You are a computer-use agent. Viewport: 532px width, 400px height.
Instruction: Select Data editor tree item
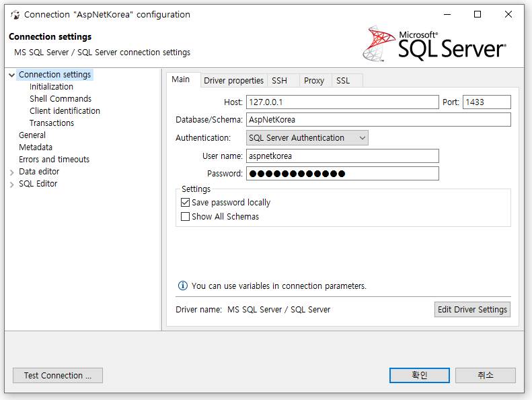click(39, 172)
